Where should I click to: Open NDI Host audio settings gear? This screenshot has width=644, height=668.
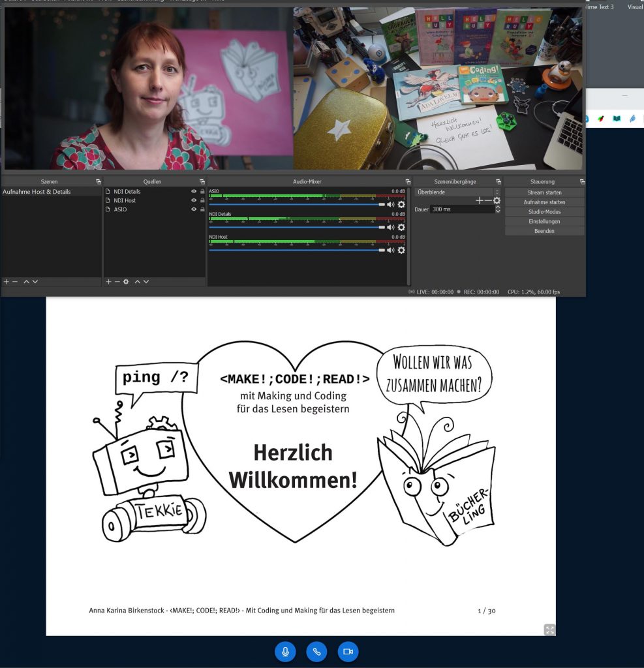401,250
